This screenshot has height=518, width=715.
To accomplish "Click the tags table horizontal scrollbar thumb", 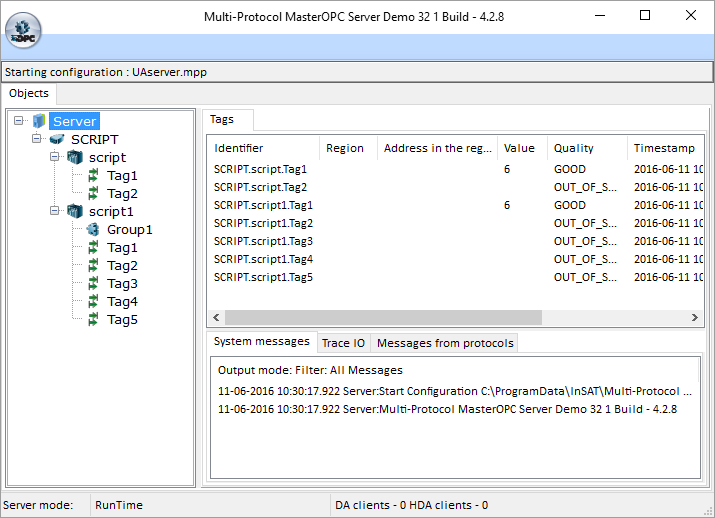I will tap(383, 317).
